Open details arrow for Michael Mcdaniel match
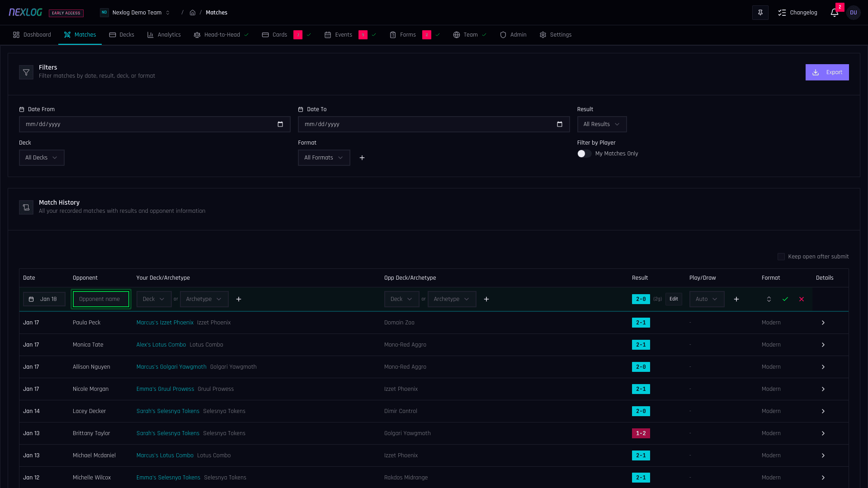 pyautogui.click(x=823, y=455)
